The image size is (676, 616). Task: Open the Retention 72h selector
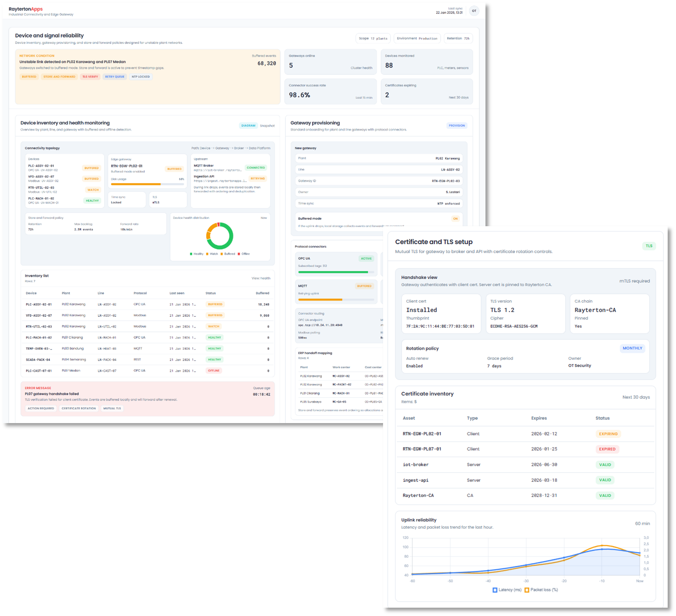[458, 38]
